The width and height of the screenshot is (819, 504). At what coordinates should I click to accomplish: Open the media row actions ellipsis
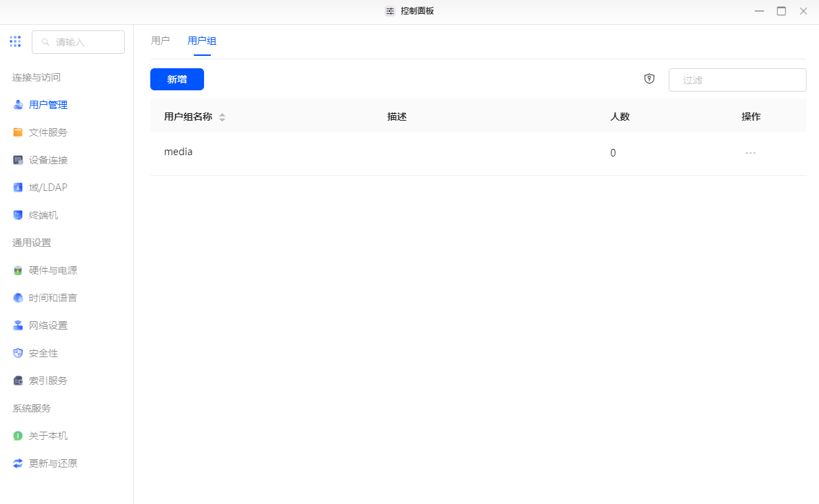(x=751, y=153)
